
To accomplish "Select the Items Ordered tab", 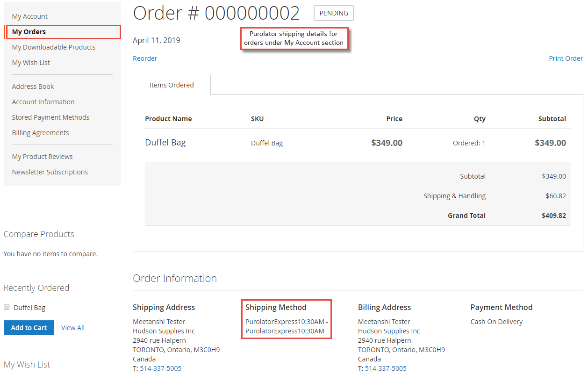I will coord(172,85).
